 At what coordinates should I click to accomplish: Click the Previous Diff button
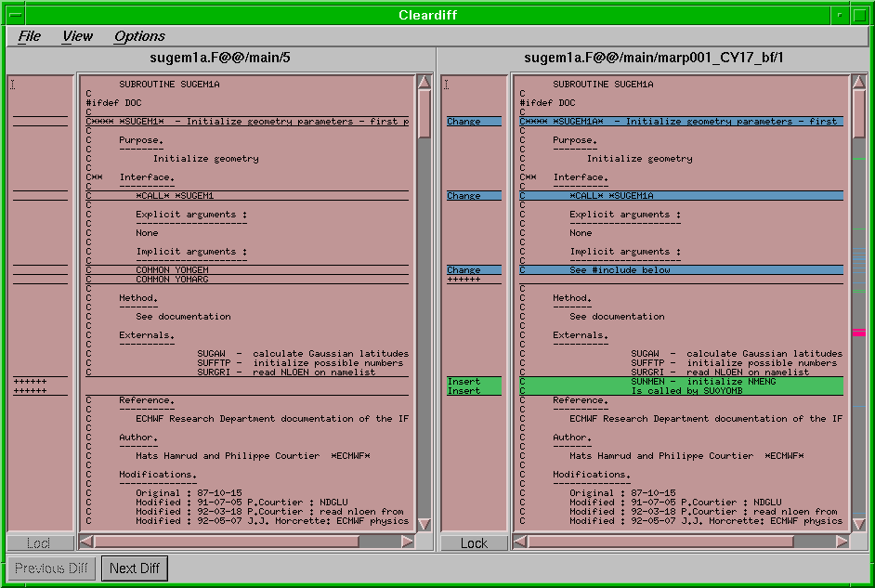tap(51, 568)
